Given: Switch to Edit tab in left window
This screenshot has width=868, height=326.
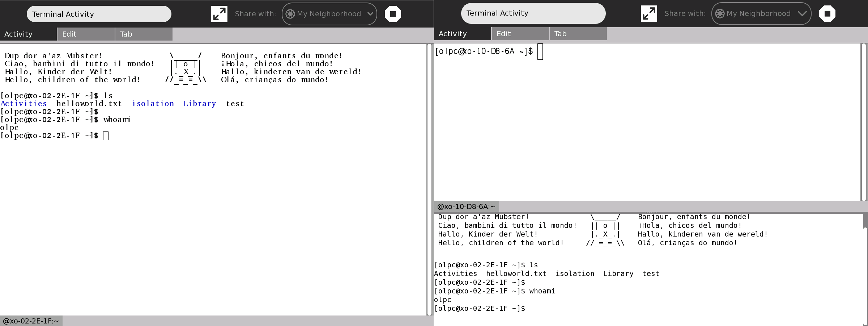Looking at the screenshot, I should [86, 34].
